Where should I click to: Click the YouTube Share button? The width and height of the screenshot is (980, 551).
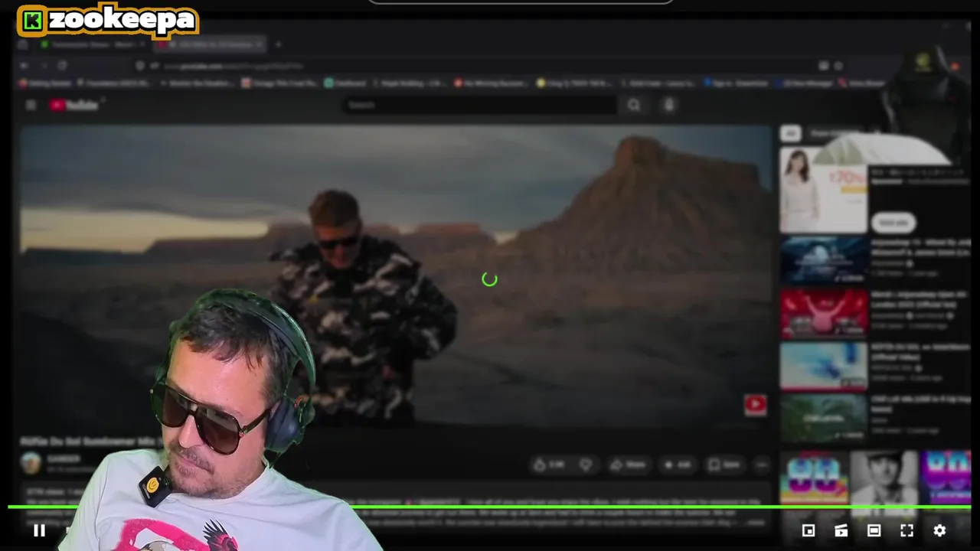(629, 465)
